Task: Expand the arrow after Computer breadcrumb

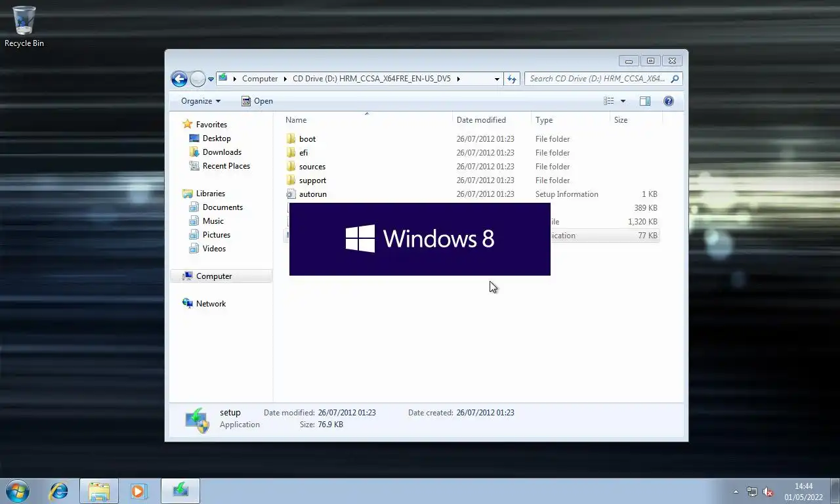Action: (x=285, y=79)
